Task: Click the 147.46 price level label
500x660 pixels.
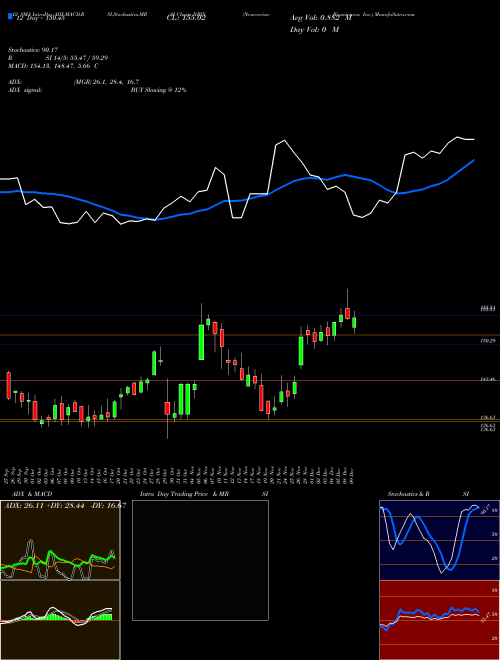Action: tap(488, 380)
